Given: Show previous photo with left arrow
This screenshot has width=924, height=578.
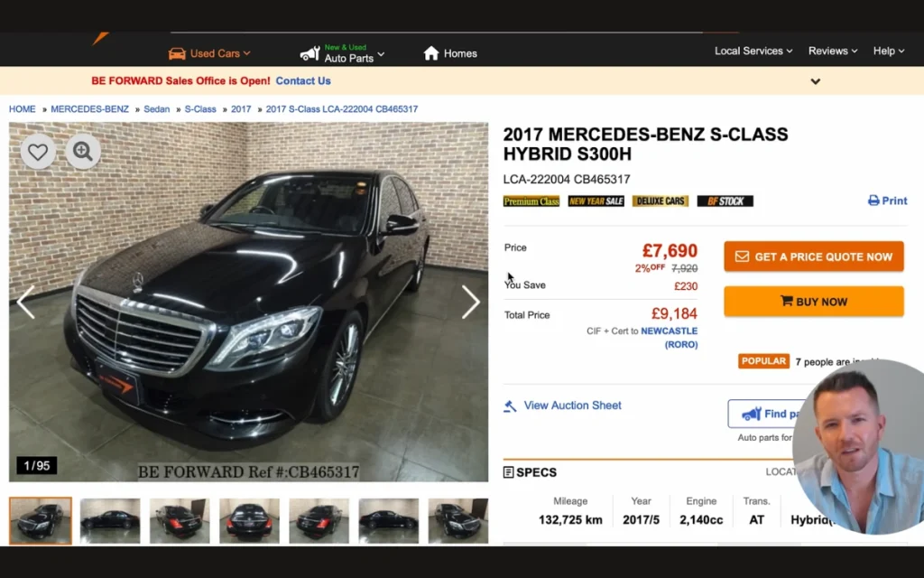Looking at the screenshot, I should 25,303.
